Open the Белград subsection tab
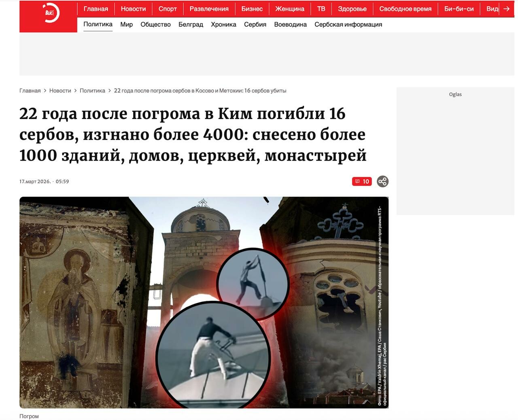Image resolution: width=518 pixels, height=420 pixels. pyautogui.click(x=191, y=24)
